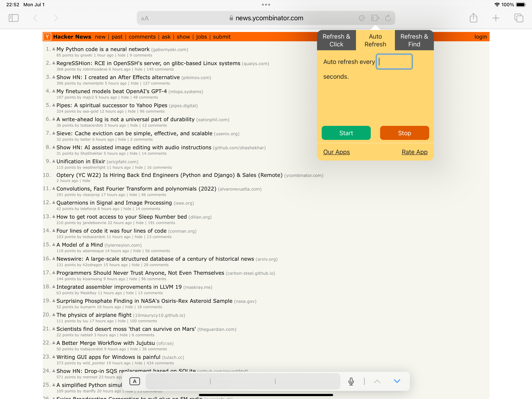Open 'Four lines of code it was four lines of code'
The height and width of the screenshot is (399, 532).
112,231
